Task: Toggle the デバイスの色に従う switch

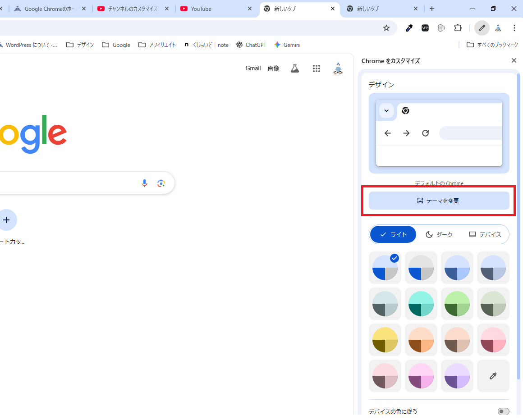Action: click(x=503, y=411)
